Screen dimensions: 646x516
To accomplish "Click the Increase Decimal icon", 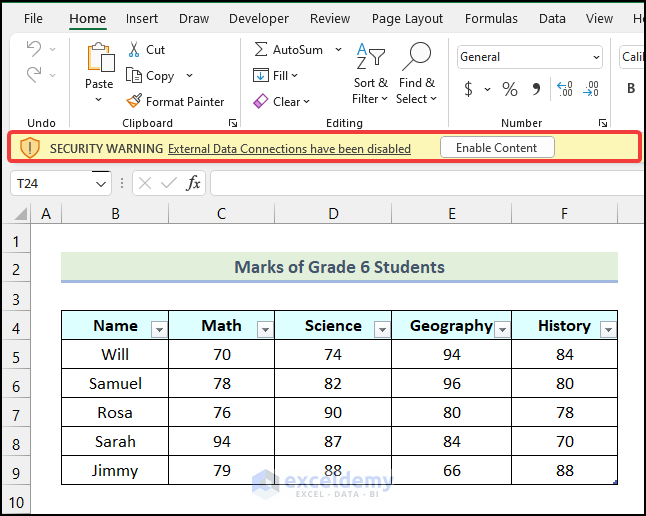I will 564,90.
